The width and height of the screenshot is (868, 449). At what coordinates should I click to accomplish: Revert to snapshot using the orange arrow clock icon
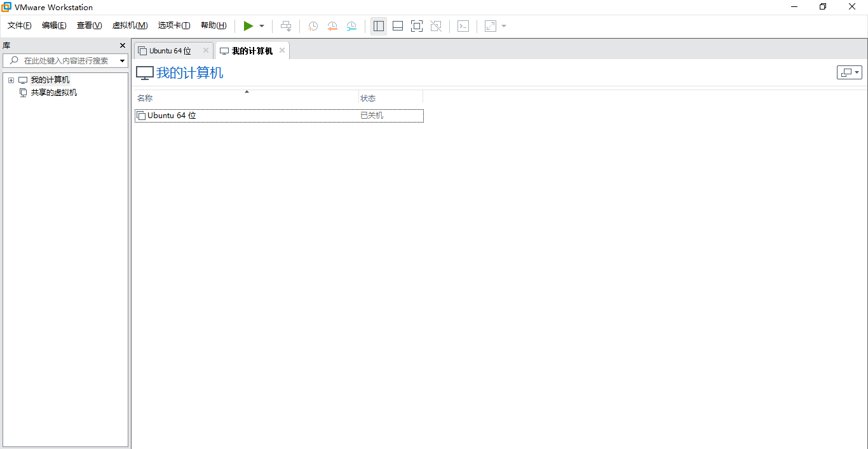(332, 26)
